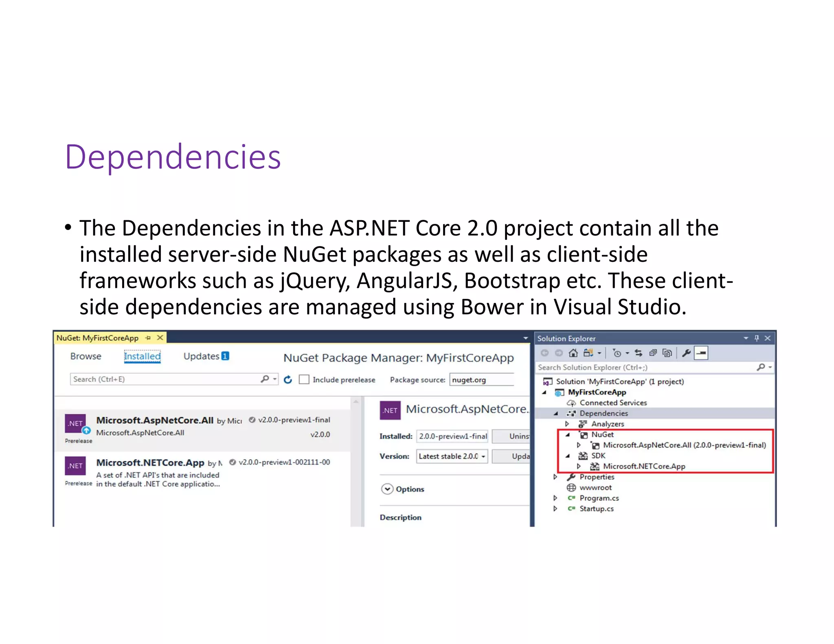This screenshot has height=644, width=834.
Task: Expand the Startup.cs node
Action: click(x=555, y=508)
